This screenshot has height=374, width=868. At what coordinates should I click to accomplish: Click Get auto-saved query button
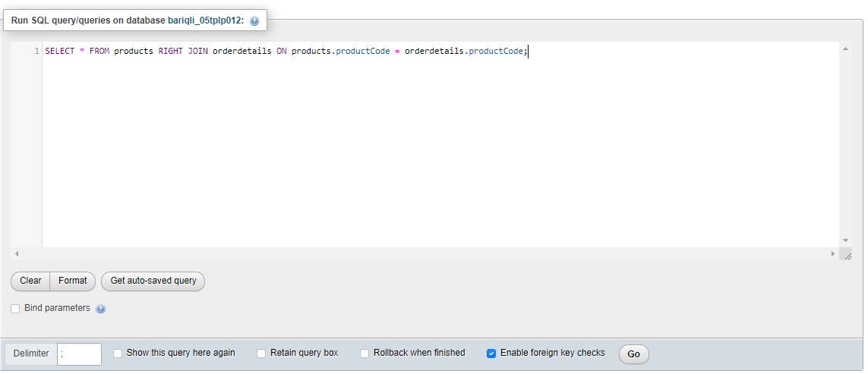coord(153,281)
